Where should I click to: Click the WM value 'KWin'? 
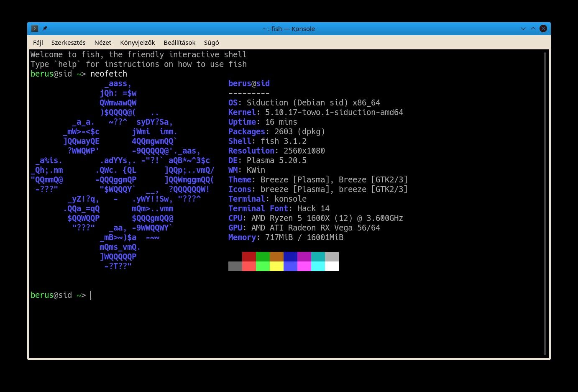(256, 170)
